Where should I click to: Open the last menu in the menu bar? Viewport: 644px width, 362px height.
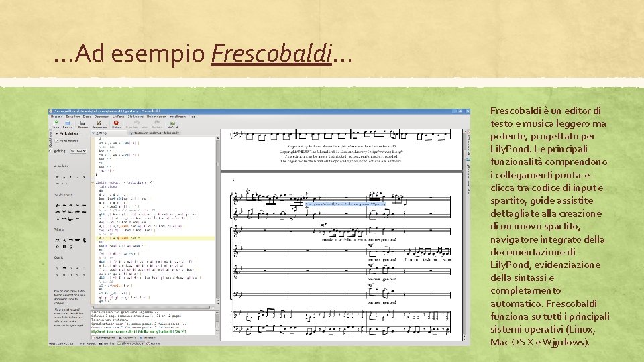pos(193,117)
